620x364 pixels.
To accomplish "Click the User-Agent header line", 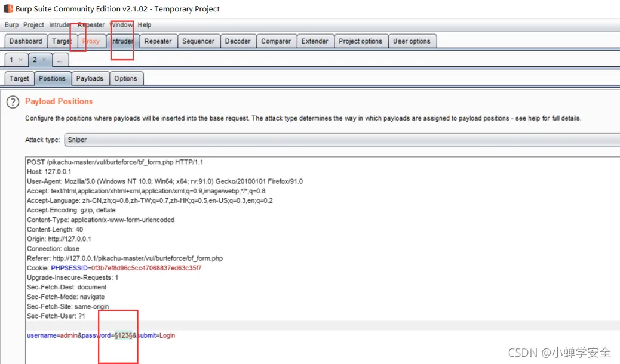I will [x=165, y=181].
